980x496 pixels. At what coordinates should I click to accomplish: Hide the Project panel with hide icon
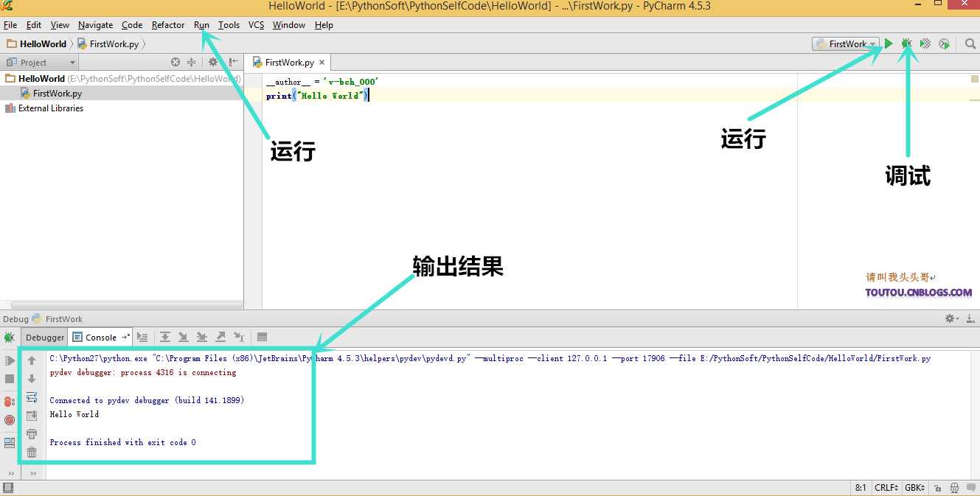233,63
